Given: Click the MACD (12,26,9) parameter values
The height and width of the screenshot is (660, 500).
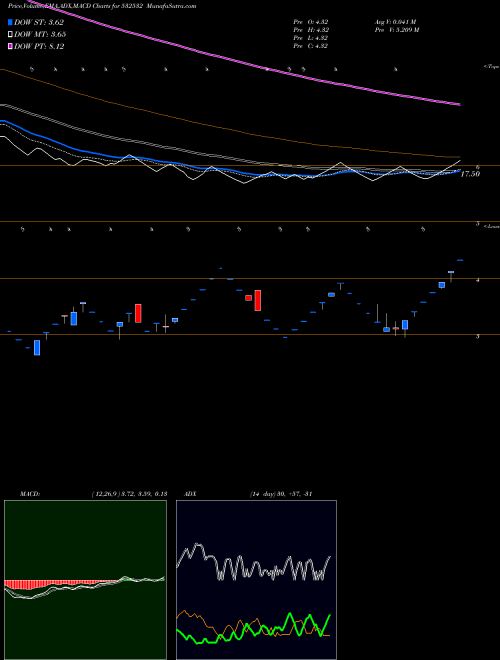Looking at the screenshot, I should click(x=130, y=494).
